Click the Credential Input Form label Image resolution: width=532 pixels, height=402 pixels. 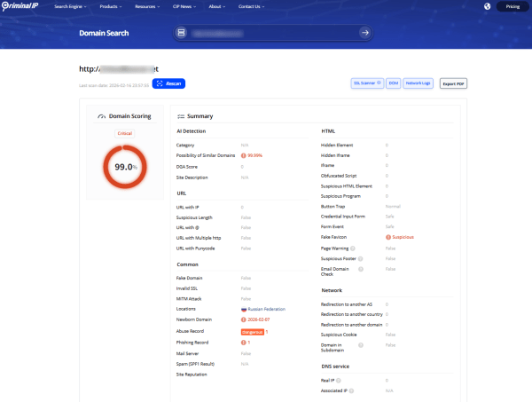[x=343, y=217]
